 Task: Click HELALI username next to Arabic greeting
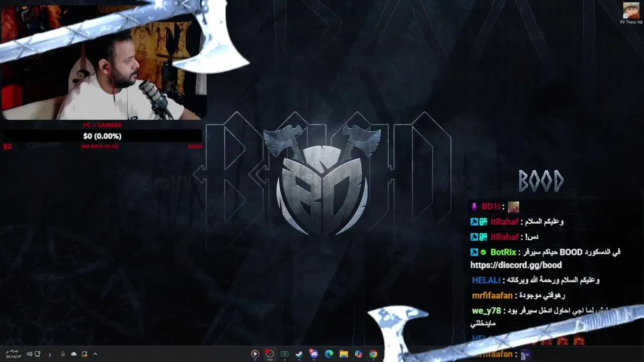[486, 281]
